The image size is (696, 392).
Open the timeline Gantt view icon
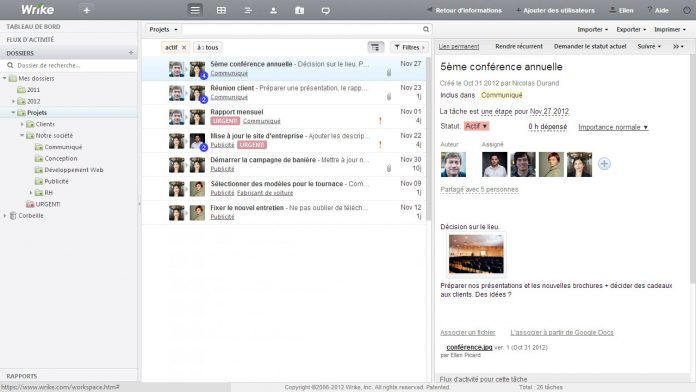[248, 10]
